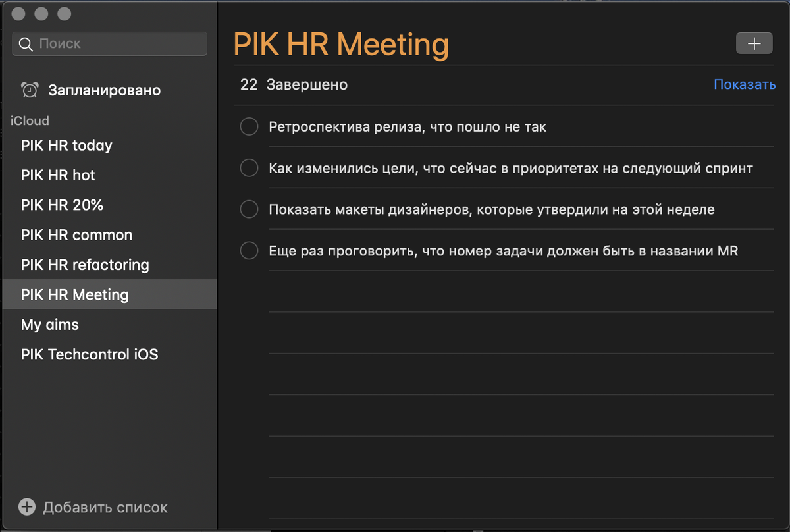Click the search magnifier icon

pos(26,44)
